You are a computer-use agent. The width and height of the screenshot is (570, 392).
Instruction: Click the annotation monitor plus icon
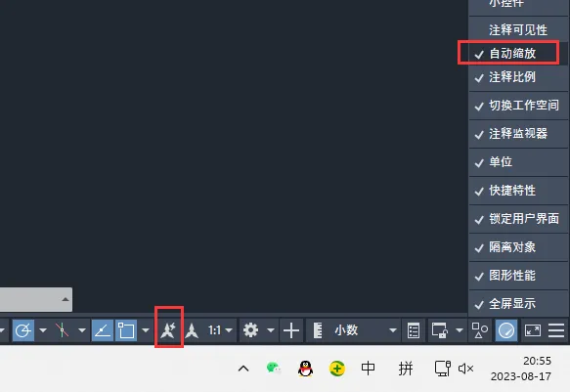(x=291, y=330)
